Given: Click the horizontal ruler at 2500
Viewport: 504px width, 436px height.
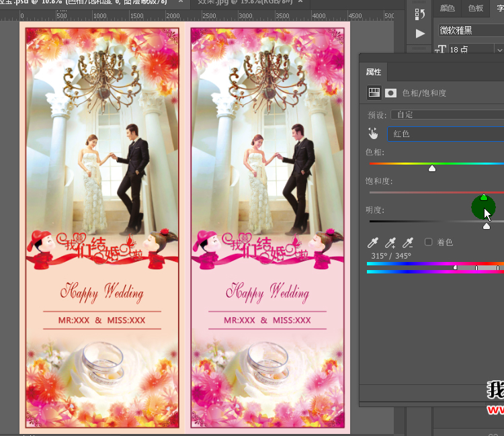Looking at the screenshot, I should (209, 15).
